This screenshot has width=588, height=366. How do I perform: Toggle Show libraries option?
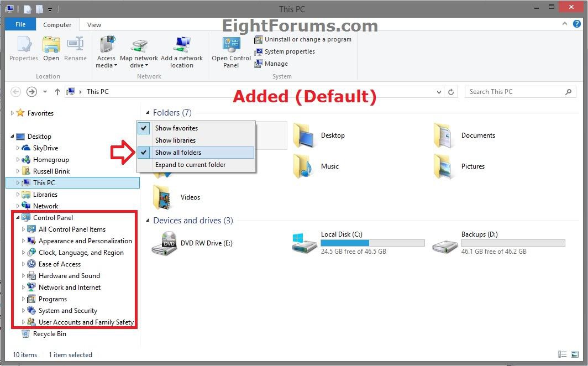196,140
